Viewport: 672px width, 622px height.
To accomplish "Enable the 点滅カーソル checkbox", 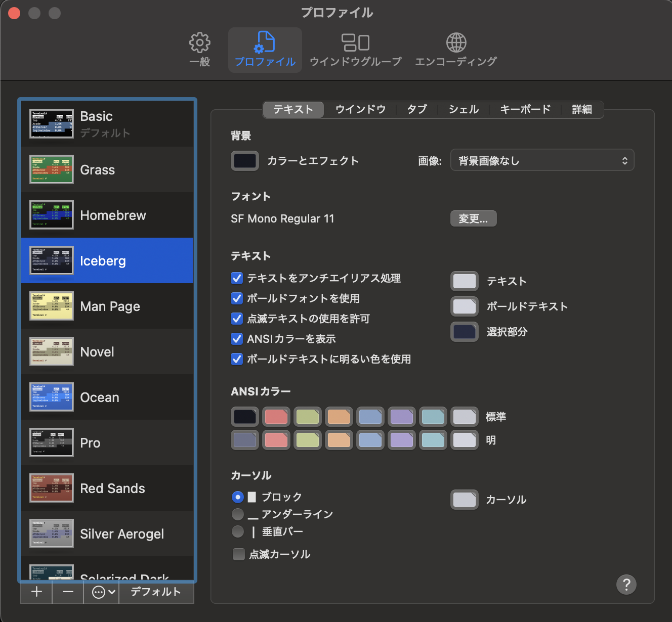I will (239, 554).
